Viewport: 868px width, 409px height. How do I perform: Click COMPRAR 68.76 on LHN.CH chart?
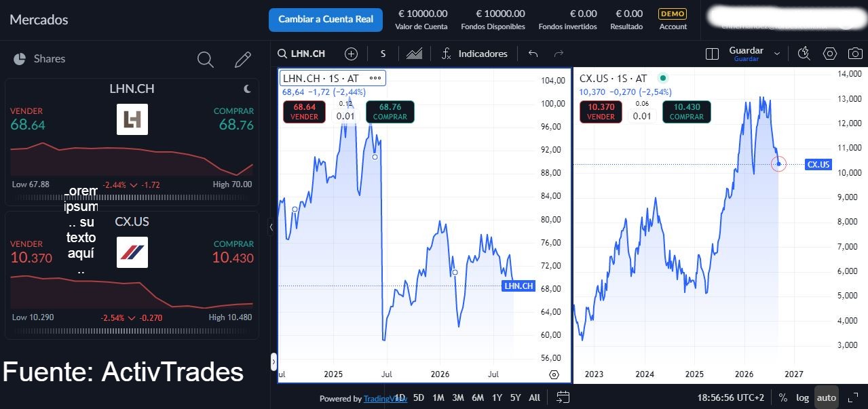click(390, 112)
